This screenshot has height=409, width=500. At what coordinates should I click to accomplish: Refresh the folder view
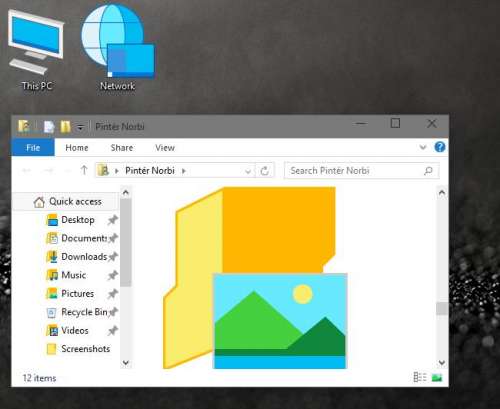pyautogui.click(x=265, y=171)
